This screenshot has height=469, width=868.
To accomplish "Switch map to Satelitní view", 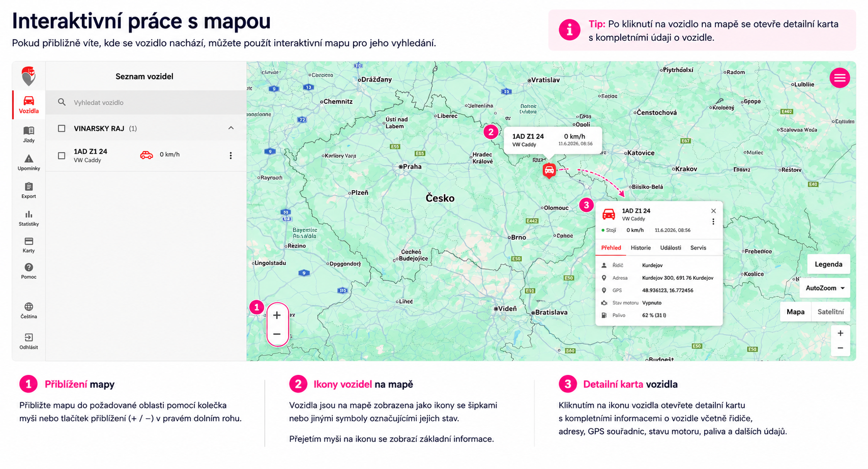I will pos(830,312).
